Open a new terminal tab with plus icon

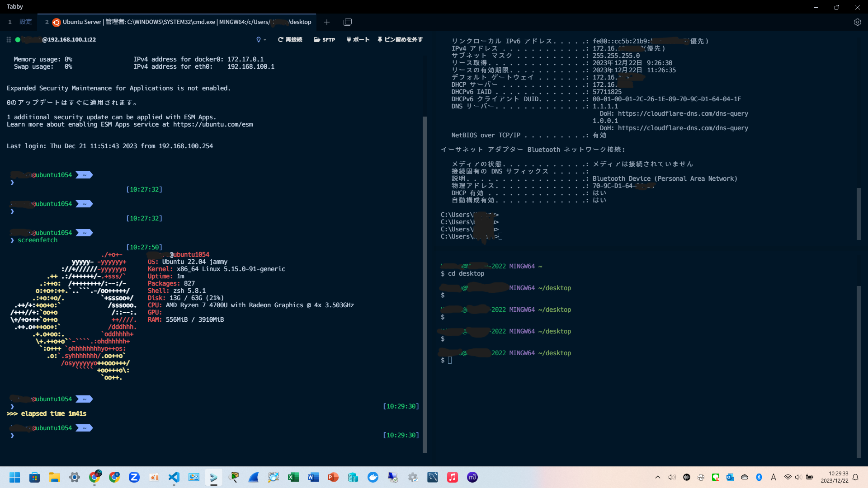[x=327, y=22]
